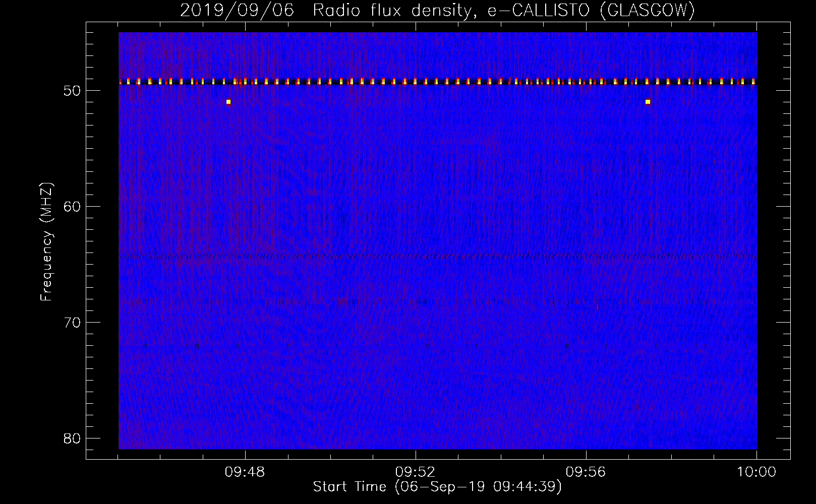Select the '2019/09/06' date in the title
The width and height of the screenshot is (816, 504).
point(237,11)
